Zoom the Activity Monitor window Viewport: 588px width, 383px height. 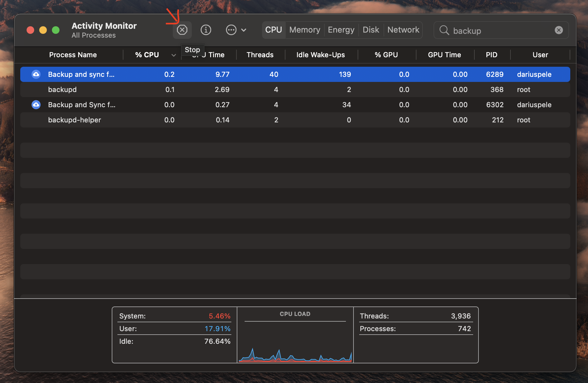pos(56,30)
